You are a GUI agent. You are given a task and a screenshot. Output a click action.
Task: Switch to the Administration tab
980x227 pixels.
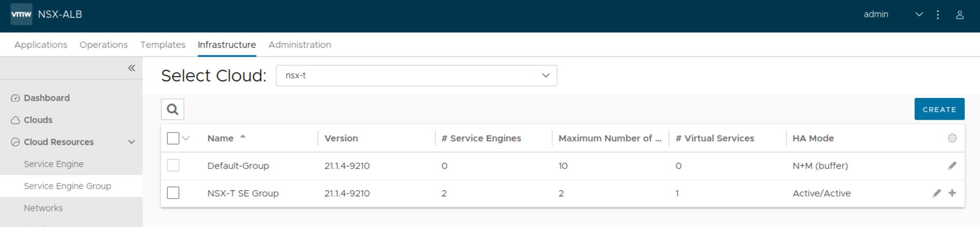click(x=299, y=45)
